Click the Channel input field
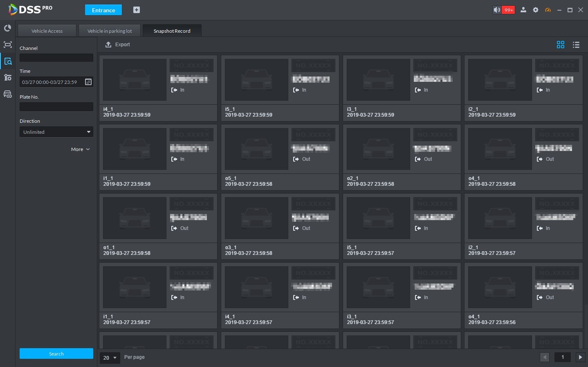This screenshot has height=367, width=588. [x=56, y=58]
